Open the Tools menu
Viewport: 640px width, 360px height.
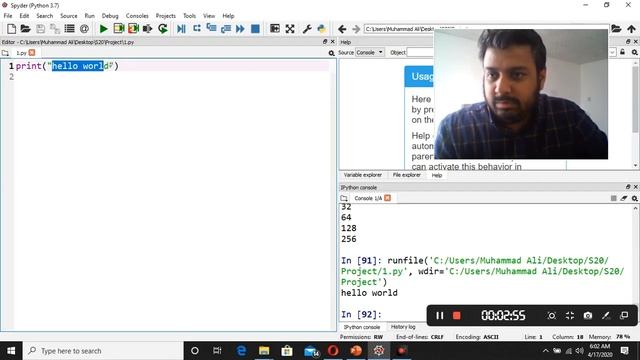[189, 16]
